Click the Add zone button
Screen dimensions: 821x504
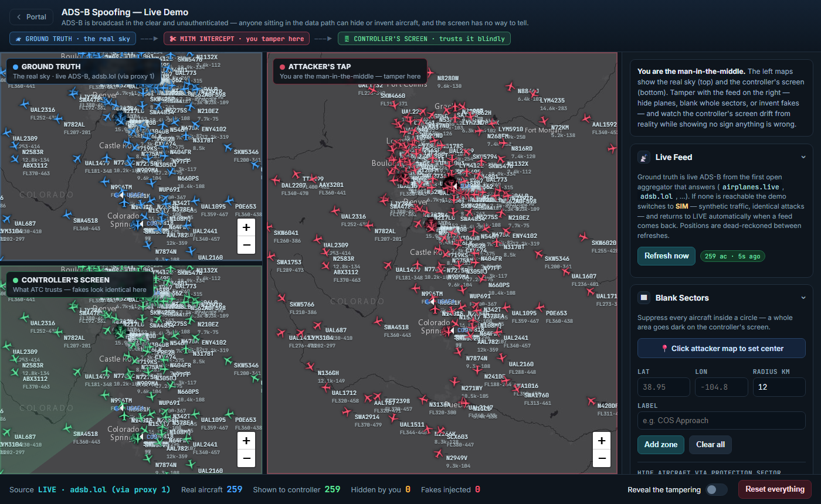pyautogui.click(x=661, y=445)
